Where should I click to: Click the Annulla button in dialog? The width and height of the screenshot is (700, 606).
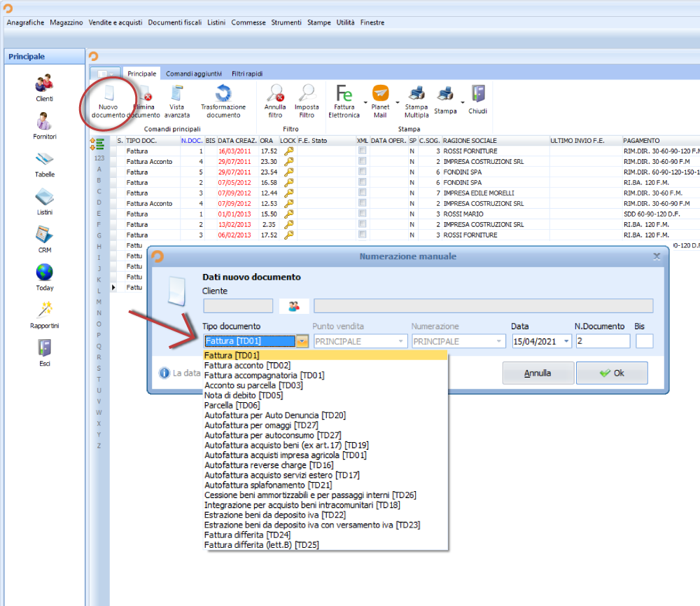coord(538,373)
